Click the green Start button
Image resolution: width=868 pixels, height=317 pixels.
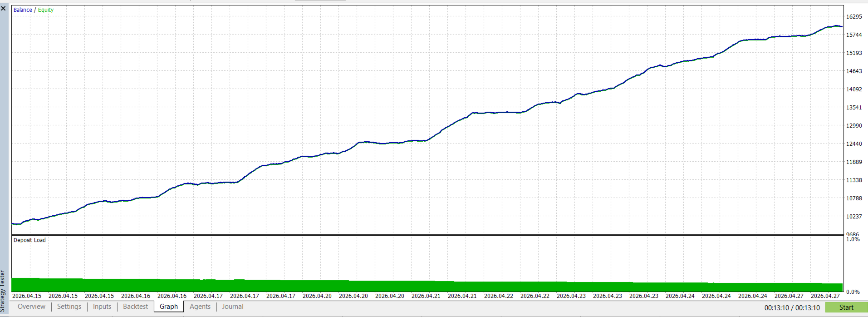(846, 307)
